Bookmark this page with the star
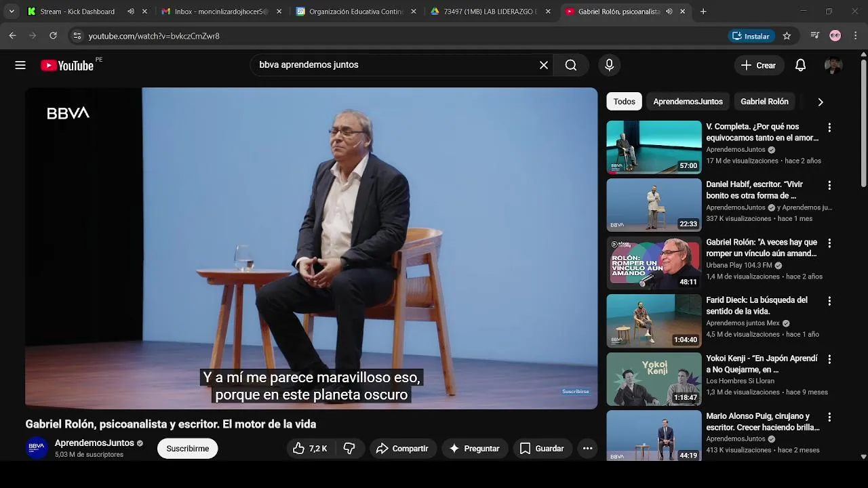The image size is (868, 488). (787, 36)
